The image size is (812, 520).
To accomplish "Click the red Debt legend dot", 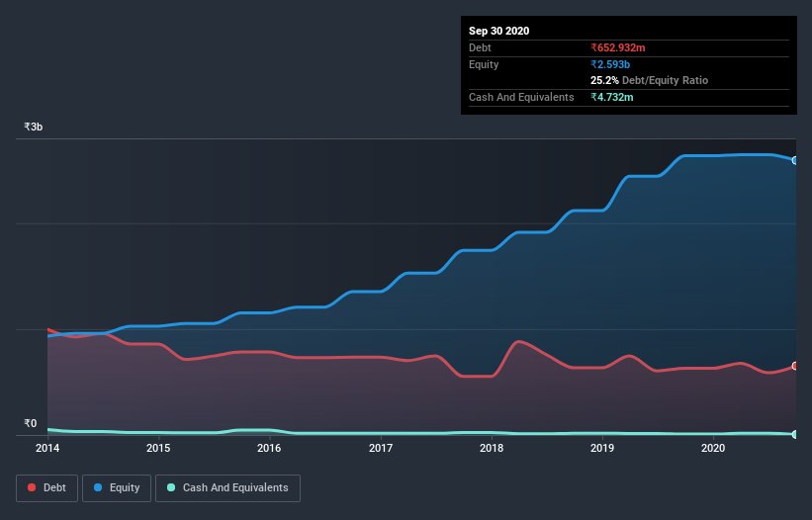I will [x=32, y=487].
